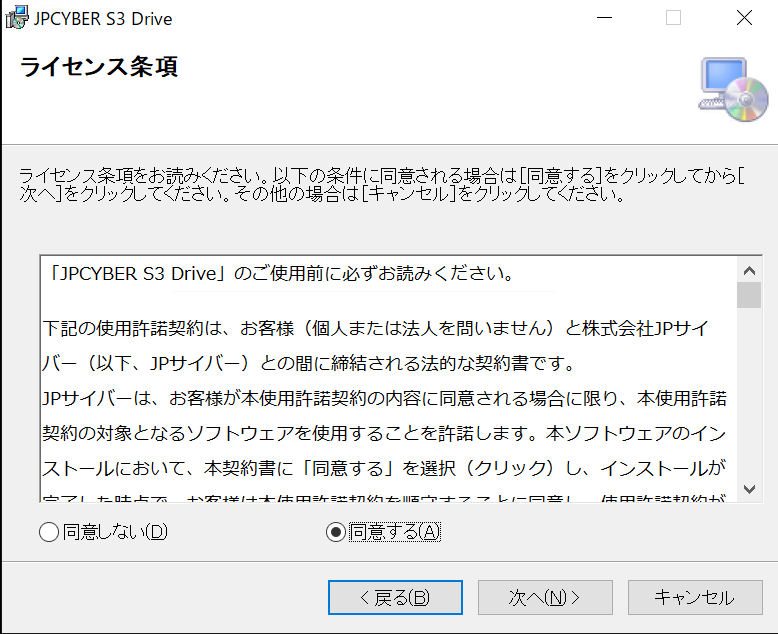Image resolution: width=778 pixels, height=634 pixels.
Task: Click the license text scroll-down arrow
Action: click(749, 489)
